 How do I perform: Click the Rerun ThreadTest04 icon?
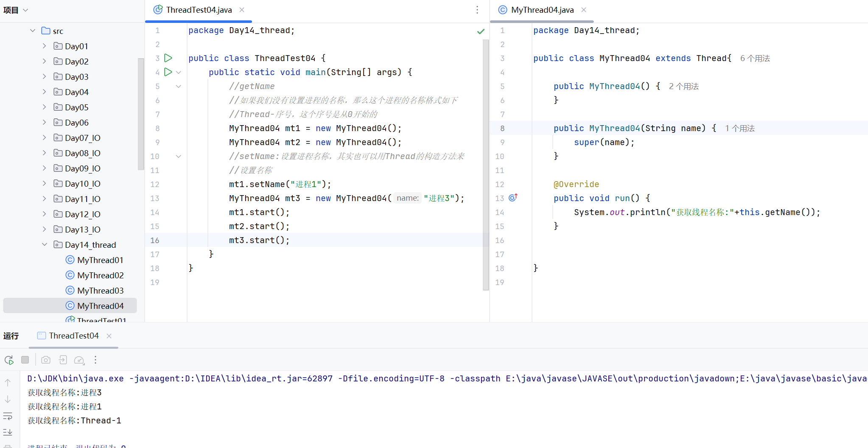(9, 360)
